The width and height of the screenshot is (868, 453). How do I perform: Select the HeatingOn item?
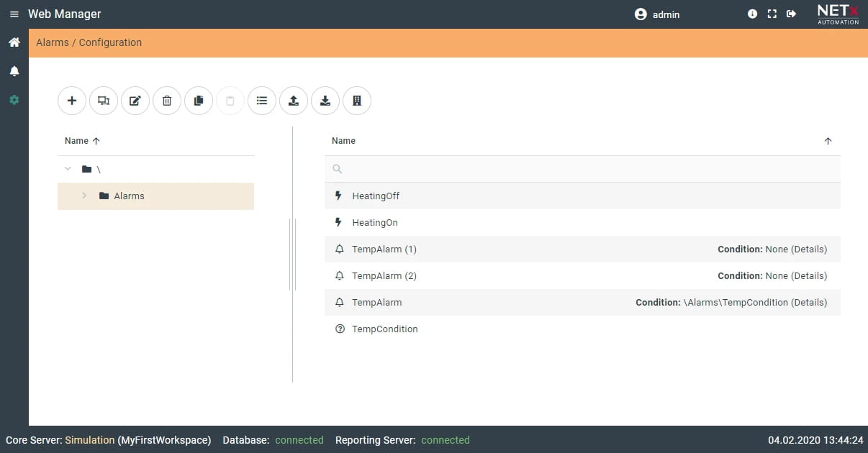coord(582,222)
